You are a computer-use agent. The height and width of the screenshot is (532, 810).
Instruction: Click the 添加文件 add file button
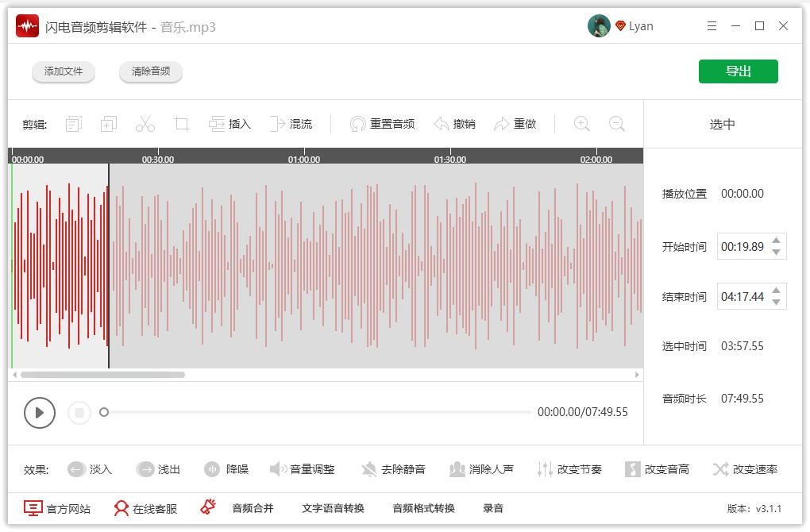point(64,71)
